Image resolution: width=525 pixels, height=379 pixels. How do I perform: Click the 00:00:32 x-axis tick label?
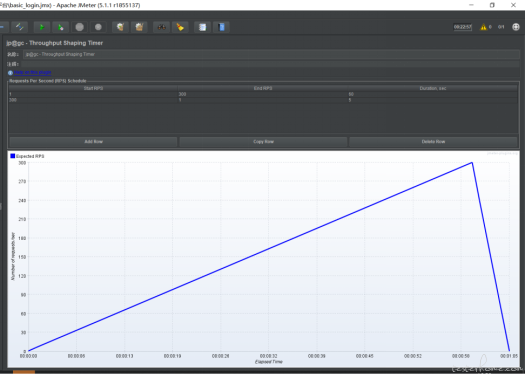coord(269,356)
